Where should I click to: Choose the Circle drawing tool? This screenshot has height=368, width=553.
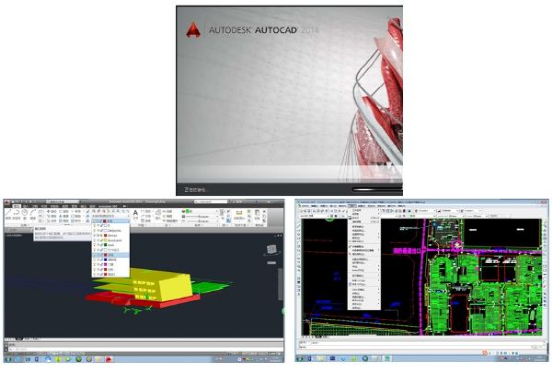tap(24, 213)
